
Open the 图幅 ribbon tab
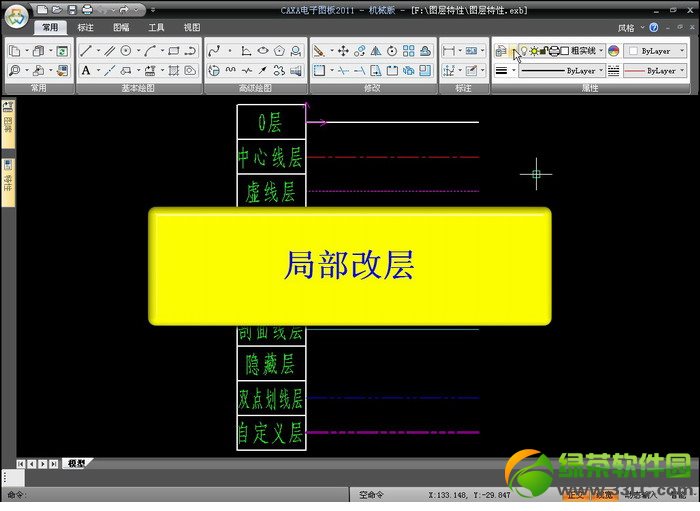[x=121, y=27]
